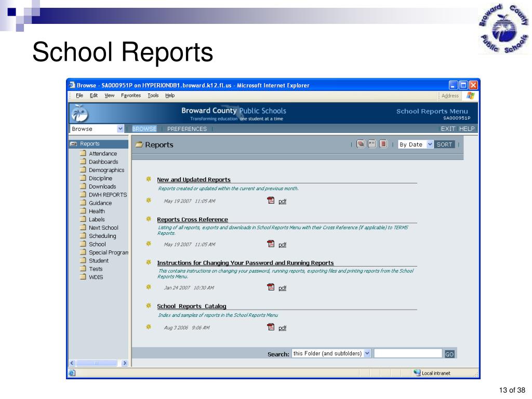Open the By Date sort dropdown
532x399 pixels.
[430, 144]
